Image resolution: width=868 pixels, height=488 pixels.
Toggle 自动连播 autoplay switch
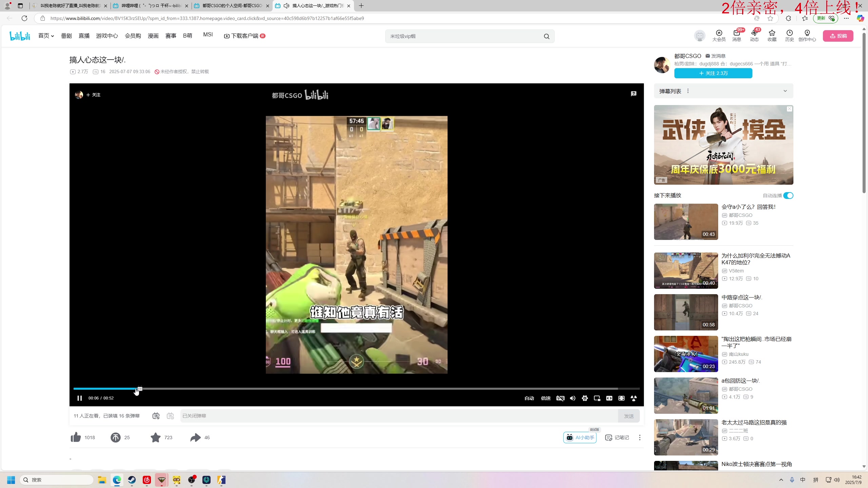[788, 196]
